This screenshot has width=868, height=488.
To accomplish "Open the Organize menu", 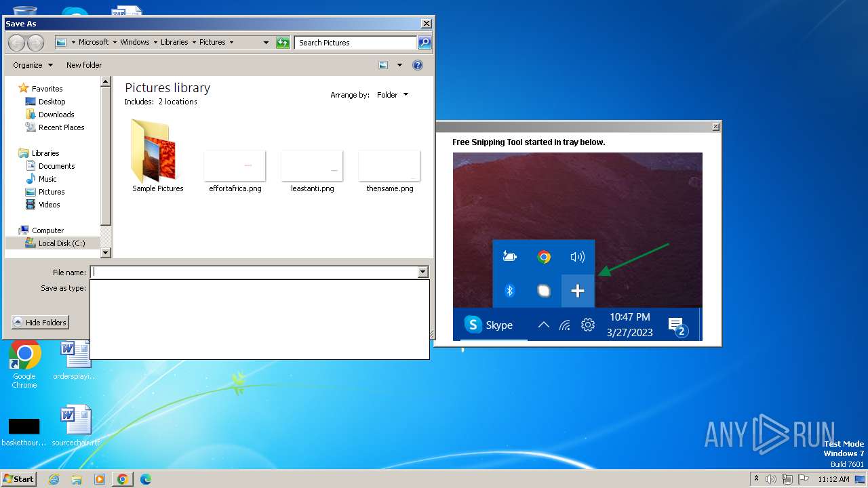I will 33,65.
